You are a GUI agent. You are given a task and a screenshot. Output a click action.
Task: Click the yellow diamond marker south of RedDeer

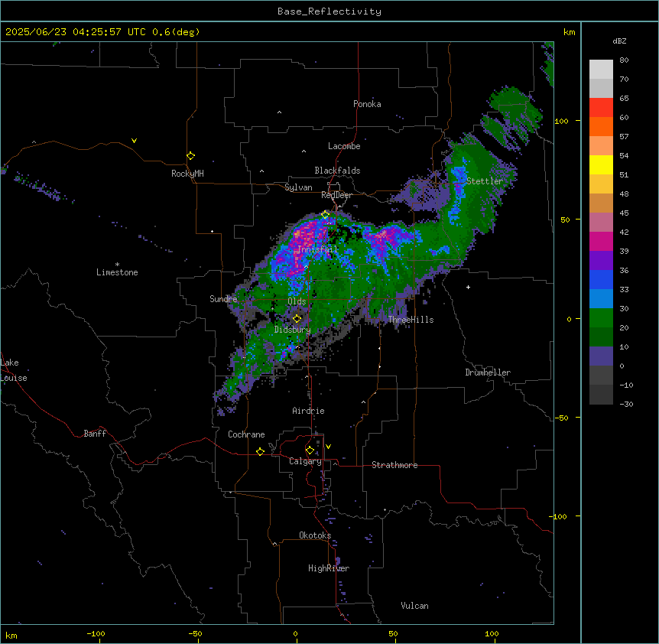[326, 215]
